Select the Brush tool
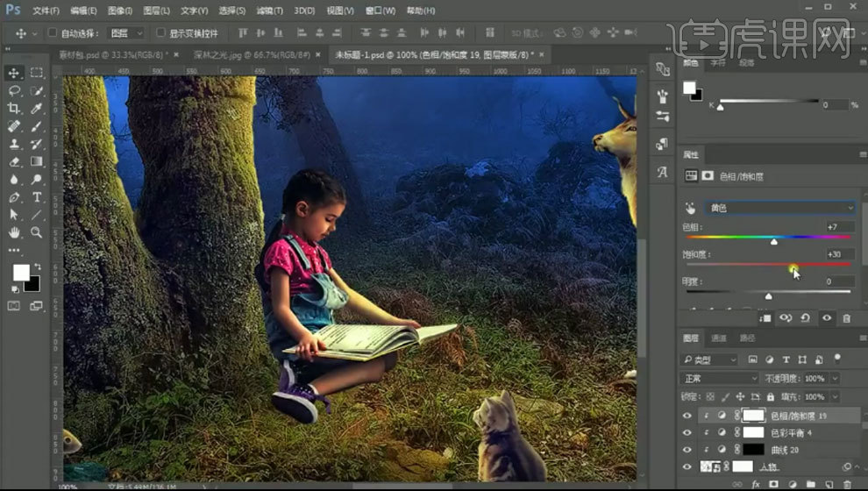This screenshot has height=491, width=868. click(37, 126)
